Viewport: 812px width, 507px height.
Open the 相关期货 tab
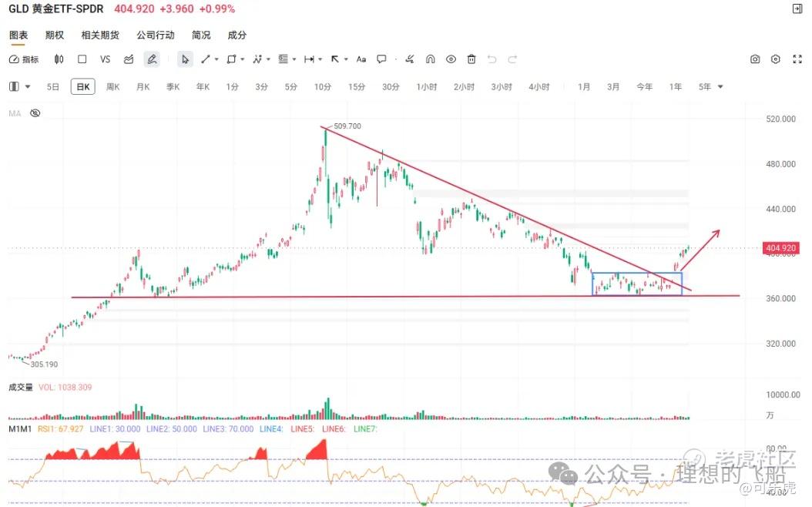click(x=100, y=35)
